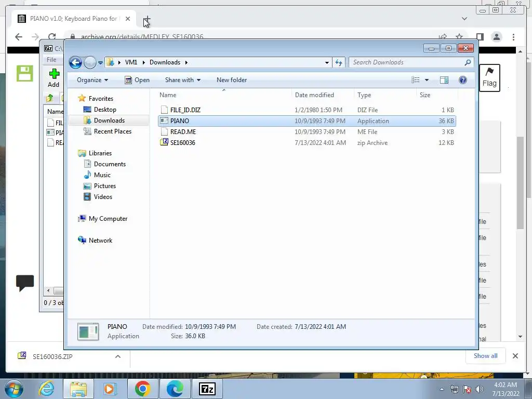This screenshot has width=532, height=399.
Task: Select the FILE_ID.DIZ file
Action: tap(307, 110)
